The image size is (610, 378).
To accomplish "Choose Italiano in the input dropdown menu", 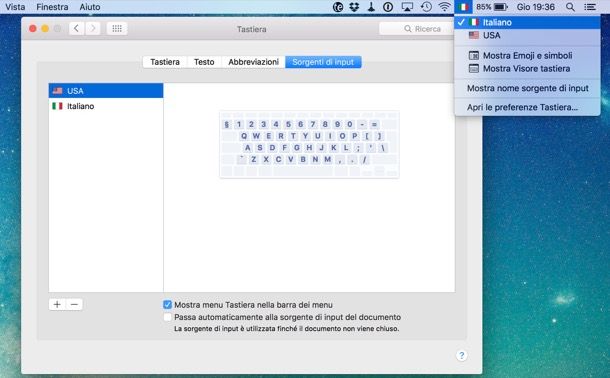I will click(x=527, y=22).
